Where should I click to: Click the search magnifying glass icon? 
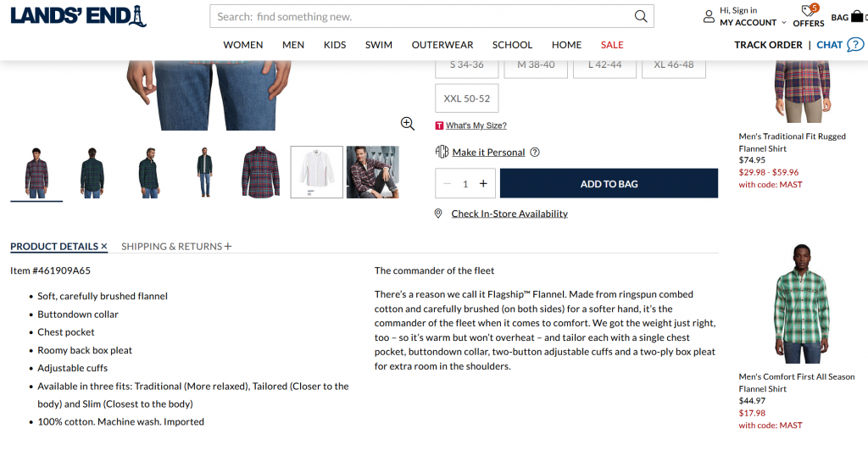click(641, 16)
